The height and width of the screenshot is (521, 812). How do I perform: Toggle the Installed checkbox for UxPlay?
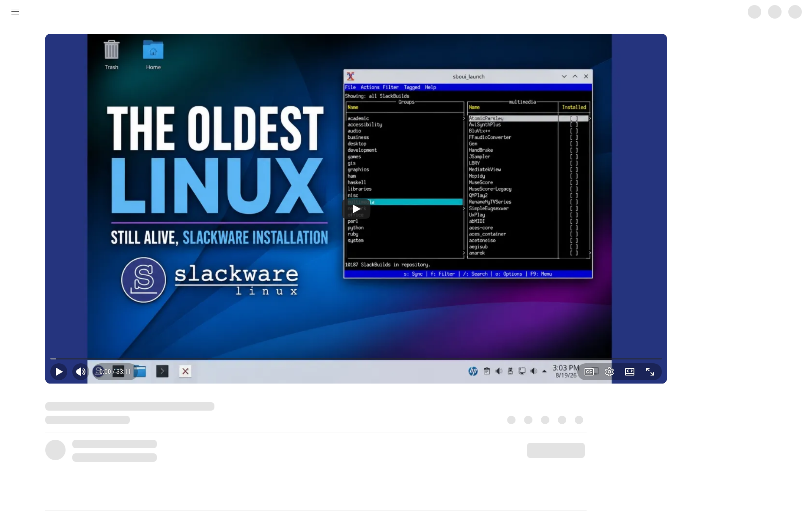[x=574, y=215]
